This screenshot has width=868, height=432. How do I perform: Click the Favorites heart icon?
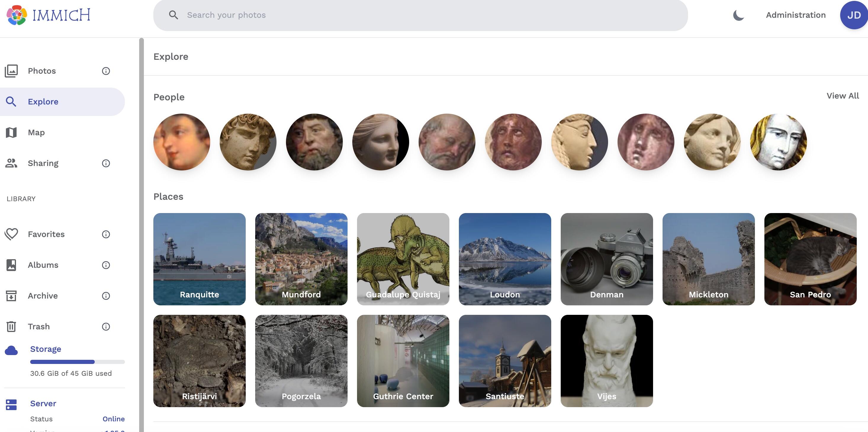pos(11,234)
